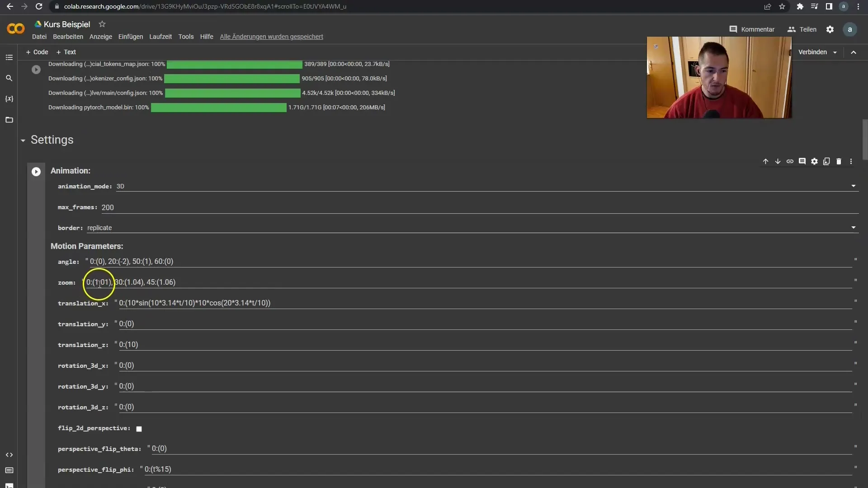Copy link to cell icon

coord(790,161)
